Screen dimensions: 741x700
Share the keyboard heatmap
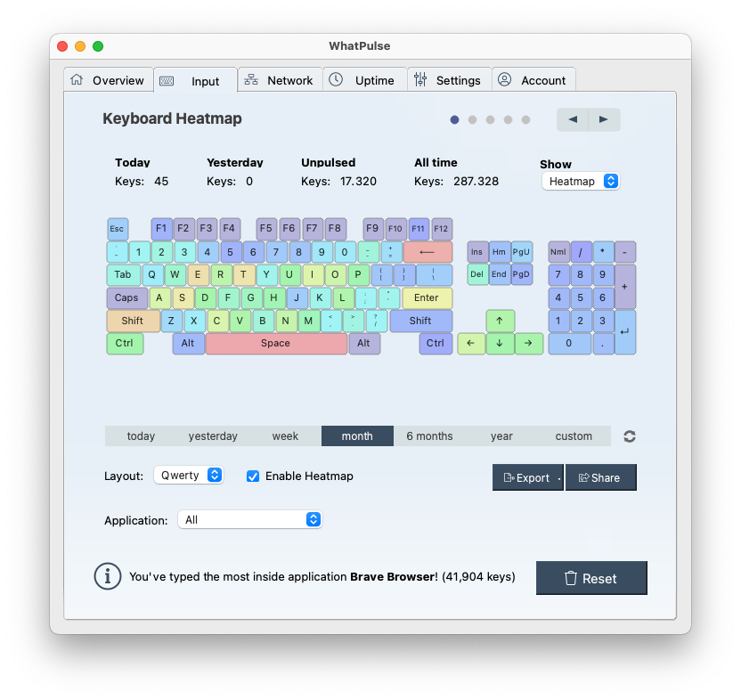tap(600, 477)
